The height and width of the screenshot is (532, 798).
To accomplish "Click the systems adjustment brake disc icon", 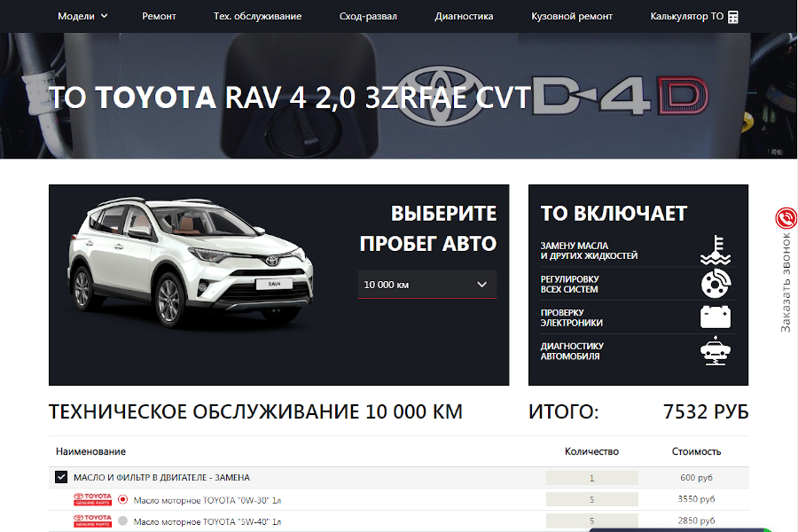I will coord(715,284).
